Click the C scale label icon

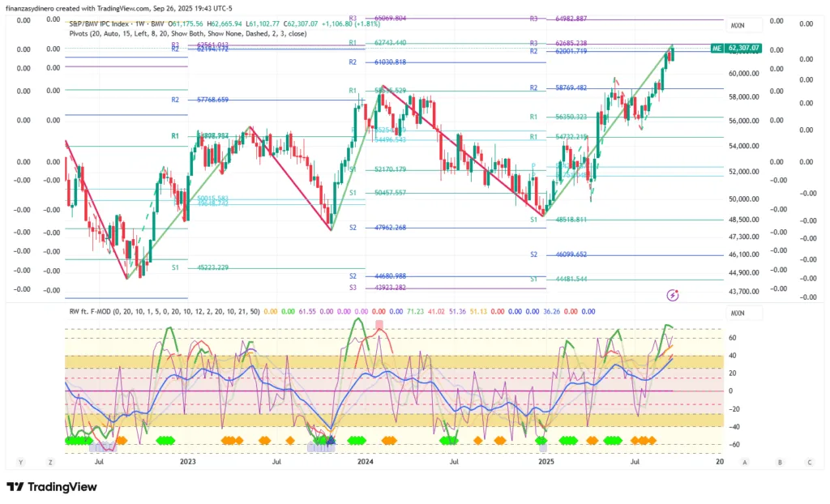(809, 462)
